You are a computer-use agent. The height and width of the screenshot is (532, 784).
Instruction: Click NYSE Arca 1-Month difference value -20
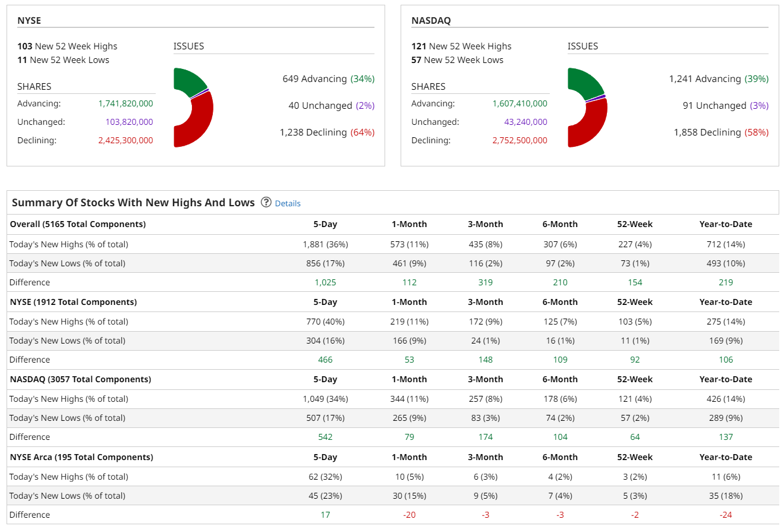[410, 515]
